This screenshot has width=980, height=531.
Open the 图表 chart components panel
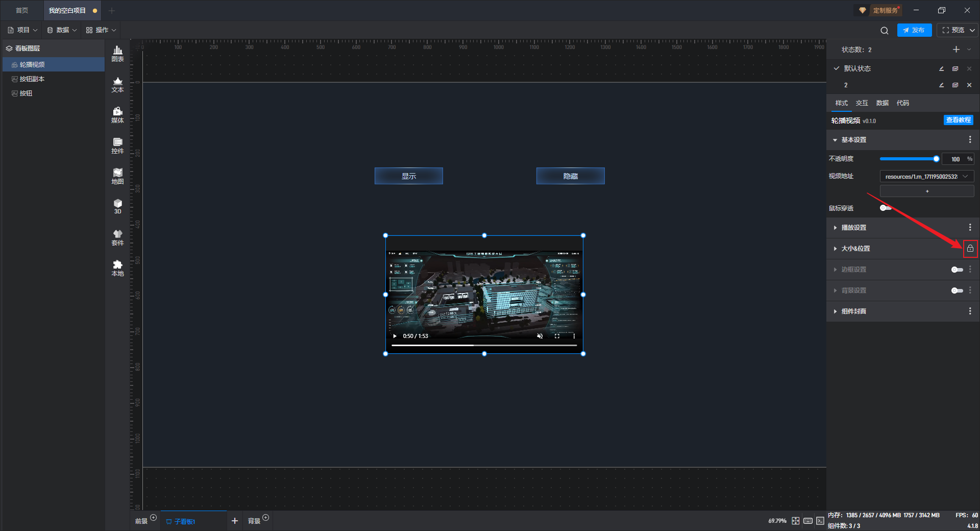[x=117, y=54]
